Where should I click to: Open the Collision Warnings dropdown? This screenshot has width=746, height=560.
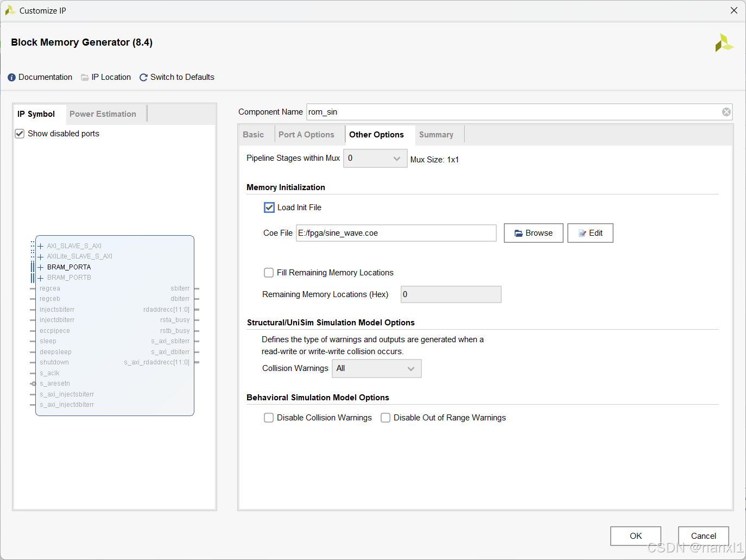pos(377,368)
